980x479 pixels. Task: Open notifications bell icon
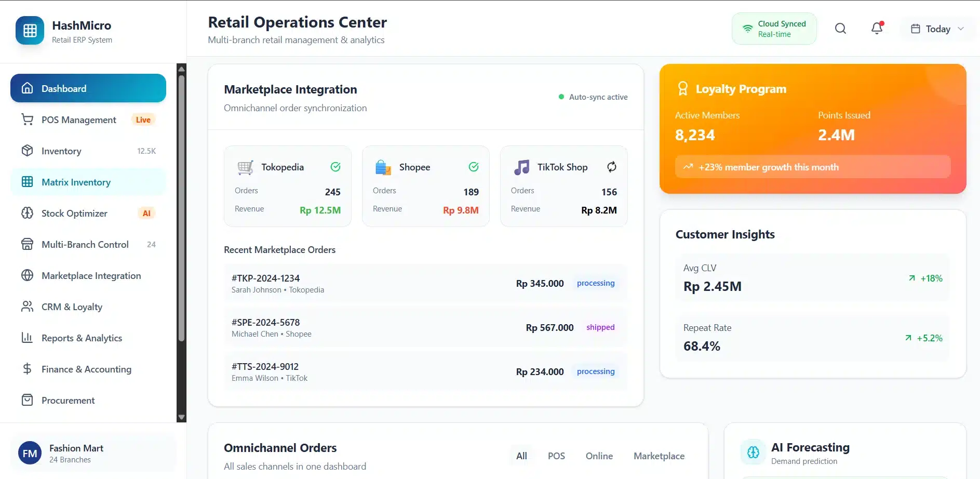(x=877, y=28)
